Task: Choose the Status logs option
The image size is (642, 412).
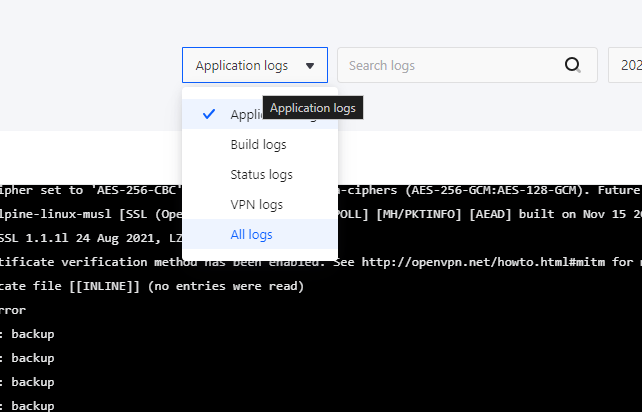Action: tap(261, 174)
